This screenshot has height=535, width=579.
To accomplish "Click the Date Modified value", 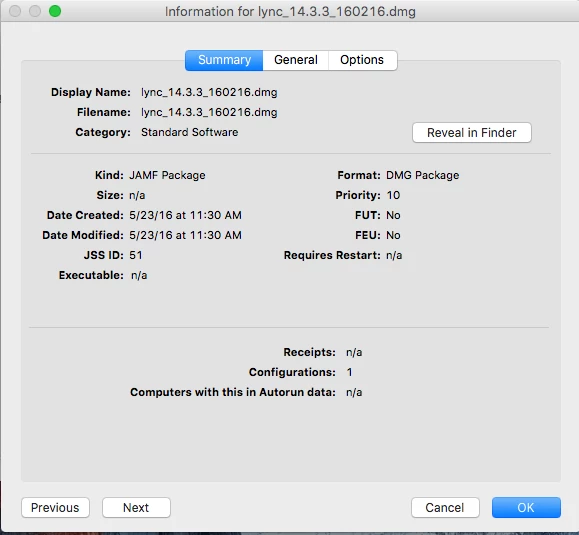I will [x=185, y=235].
